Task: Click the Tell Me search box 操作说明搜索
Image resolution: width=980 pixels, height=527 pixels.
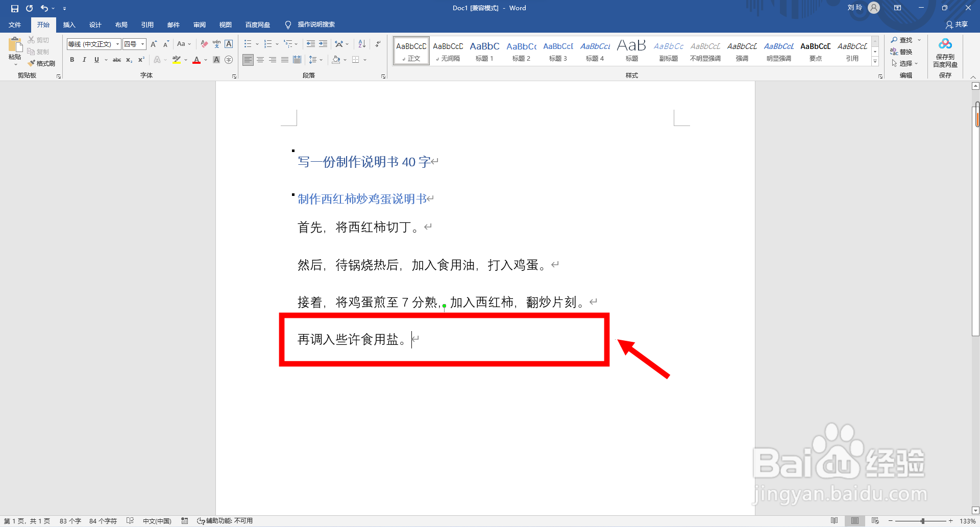Action: click(x=310, y=24)
